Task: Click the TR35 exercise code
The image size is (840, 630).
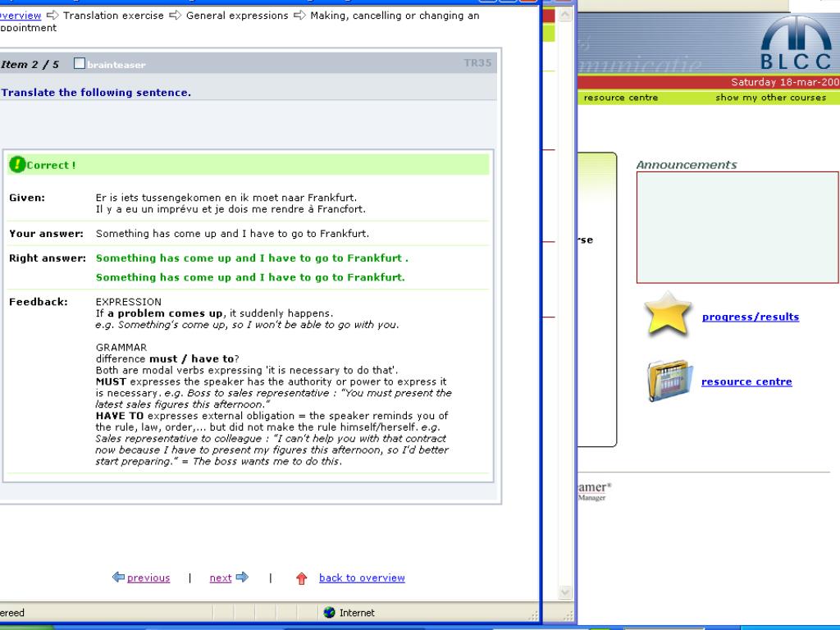Action: 477,62
